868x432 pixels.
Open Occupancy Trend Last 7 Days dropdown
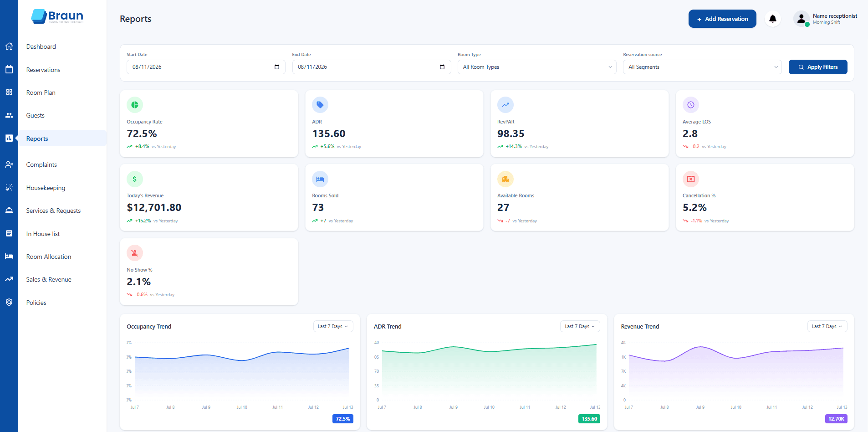(333, 326)
